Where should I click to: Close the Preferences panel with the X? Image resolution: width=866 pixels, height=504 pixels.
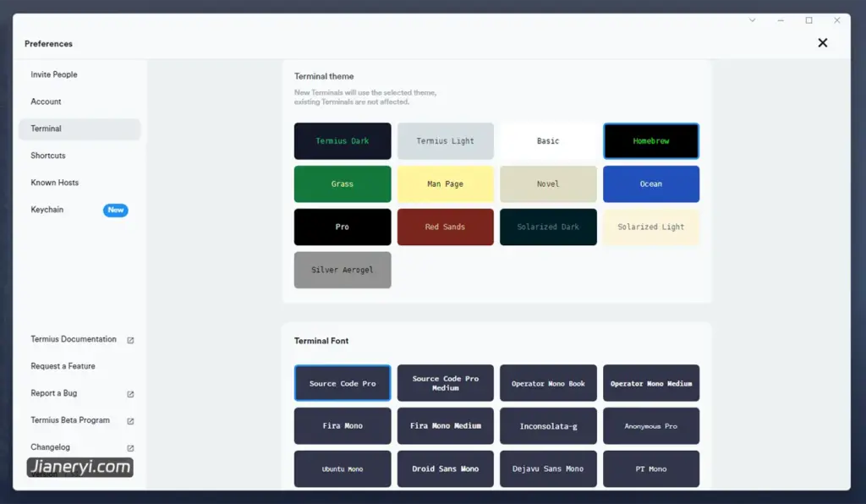pyautogui.click(x=822, y=43)
